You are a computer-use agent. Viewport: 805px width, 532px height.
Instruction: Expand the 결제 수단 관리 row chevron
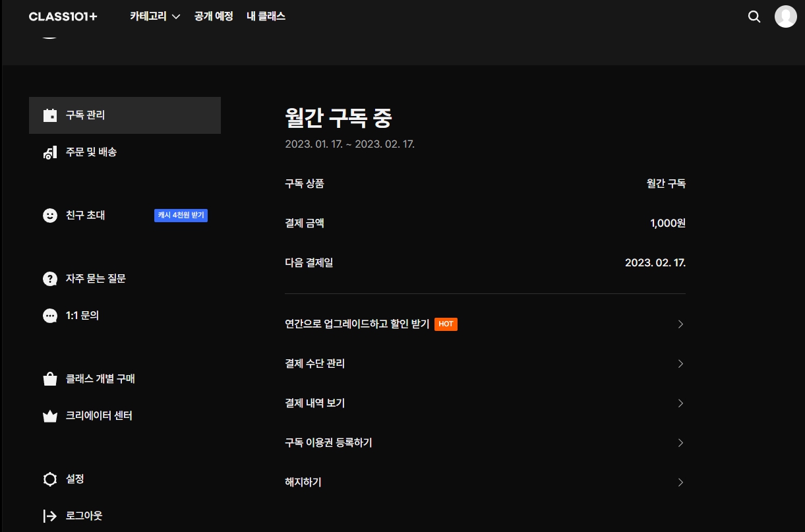click(x=680, y=364)
